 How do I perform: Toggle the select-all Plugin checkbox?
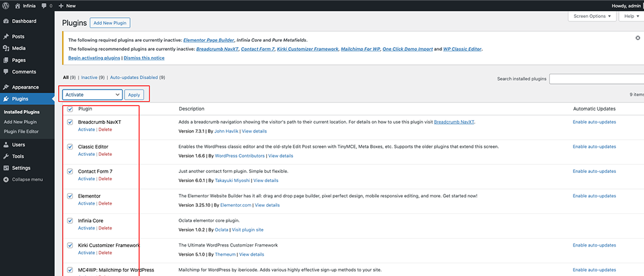[70, 109]
